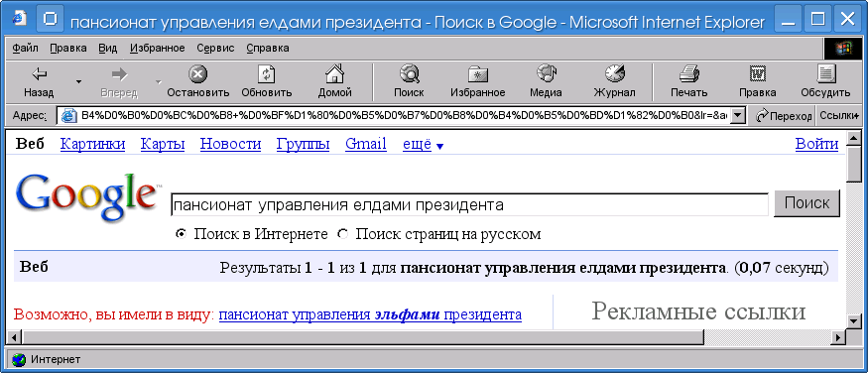Open the Gmail link
Screen dimensions: 868x373
pyautogui.click(x=366, y=145)
